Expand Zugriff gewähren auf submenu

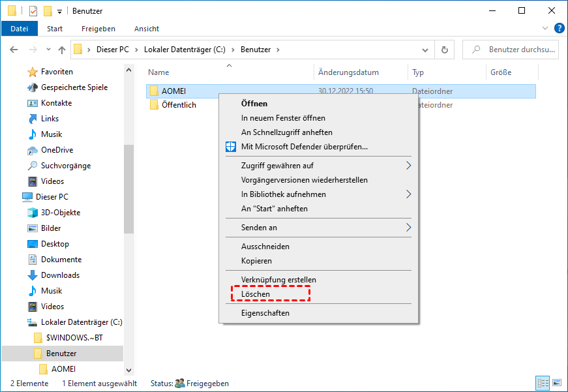(x=409, y=166)
